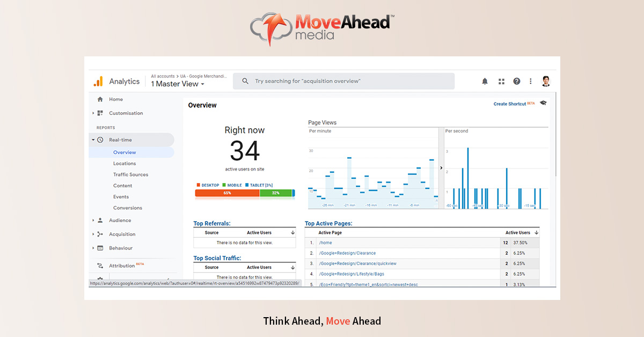Click the Google Analytics logo
Viewport: 644px width, 337px height.
point(98,81)
